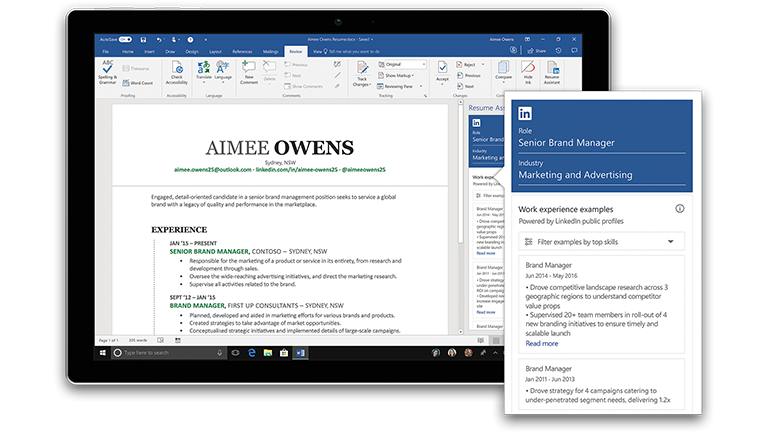This screenshot has height=432, width=768.
Task: Switch to the Layout tab
Action: tap(216, 51)
